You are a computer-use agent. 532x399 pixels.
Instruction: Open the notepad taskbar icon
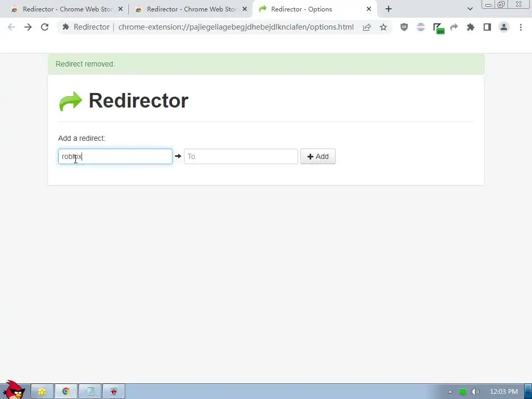pos(90,392)
